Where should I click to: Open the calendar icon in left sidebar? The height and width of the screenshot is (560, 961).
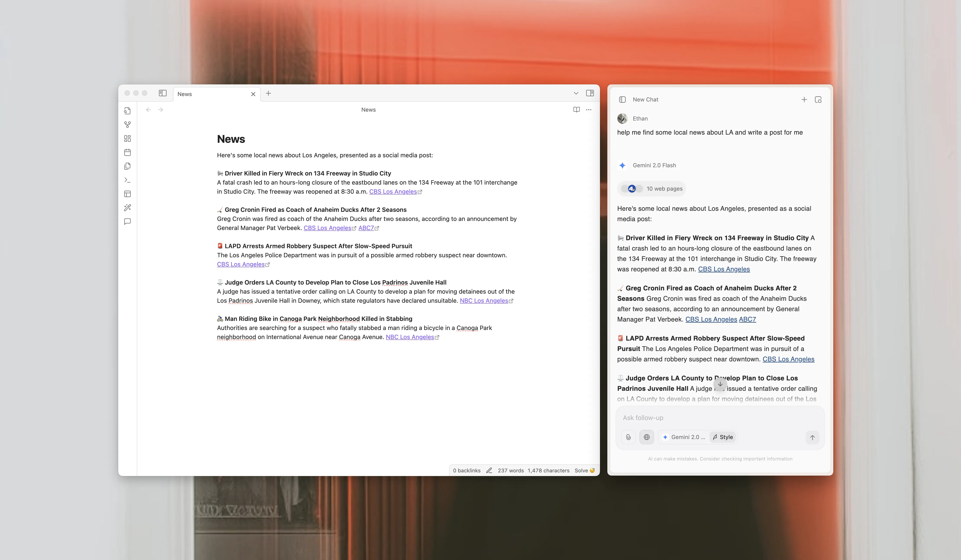click(127, 153)
